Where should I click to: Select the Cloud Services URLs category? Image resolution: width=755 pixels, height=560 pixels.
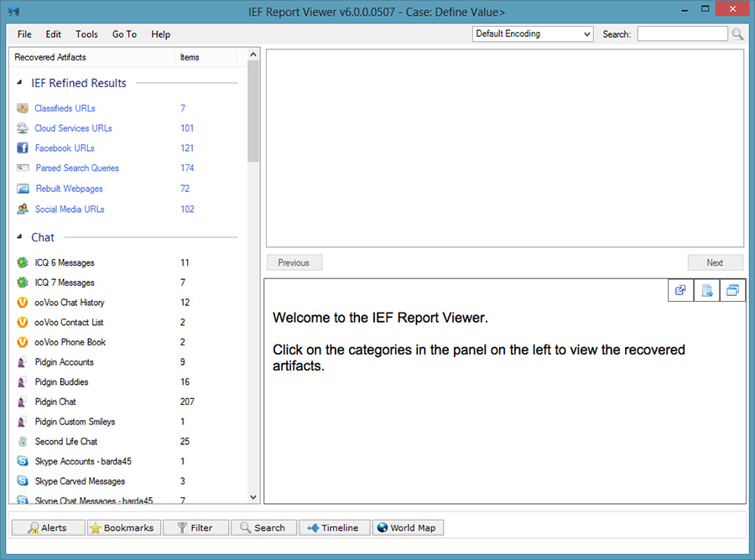[73, 128]
